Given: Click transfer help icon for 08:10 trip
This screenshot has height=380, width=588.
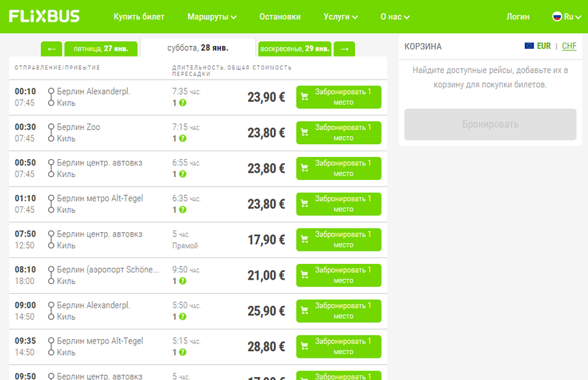Looking at the screenshot, I should 182,281.
